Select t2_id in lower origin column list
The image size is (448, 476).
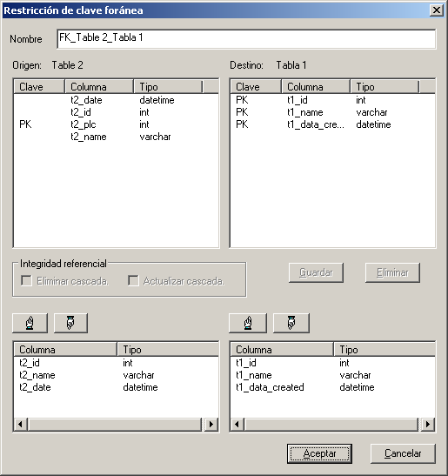(x=116, y=363)
